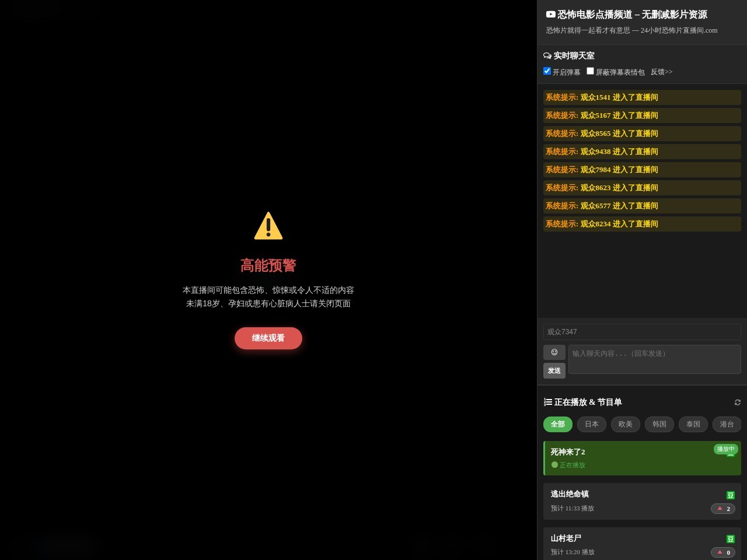Click the video icon beside channel title
This screenshot has width=747, height=560.
550,15
